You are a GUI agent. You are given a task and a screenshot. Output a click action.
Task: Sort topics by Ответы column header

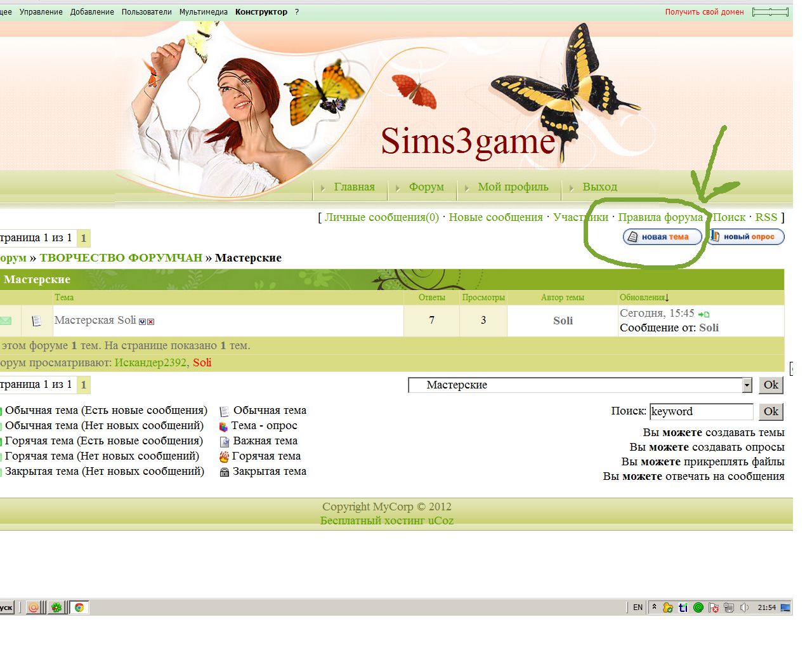pyautogui.click(x=432, y=297)
